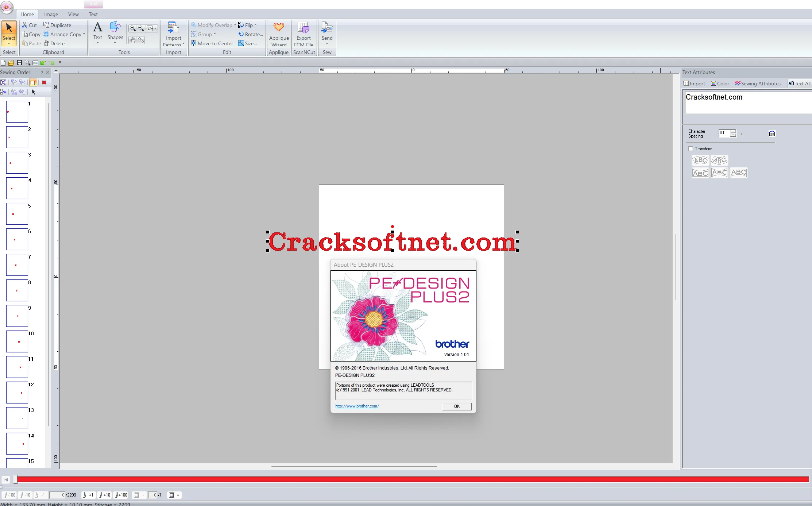Image resolution: width=812 pixels, height=506 pixels.
Task: Switch to the Home ribbon tab
Action: tap(27, 14)
